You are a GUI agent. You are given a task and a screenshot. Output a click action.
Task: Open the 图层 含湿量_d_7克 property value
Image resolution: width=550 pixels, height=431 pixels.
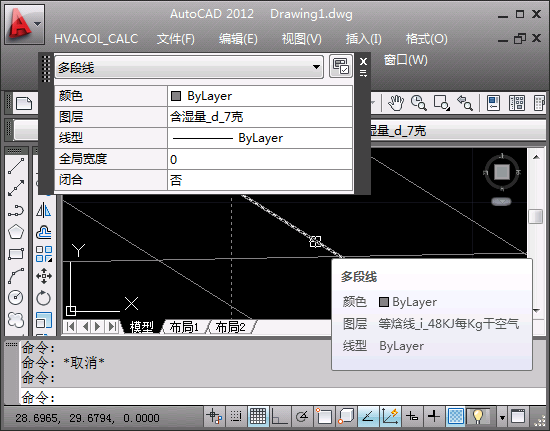pos(260,117)
